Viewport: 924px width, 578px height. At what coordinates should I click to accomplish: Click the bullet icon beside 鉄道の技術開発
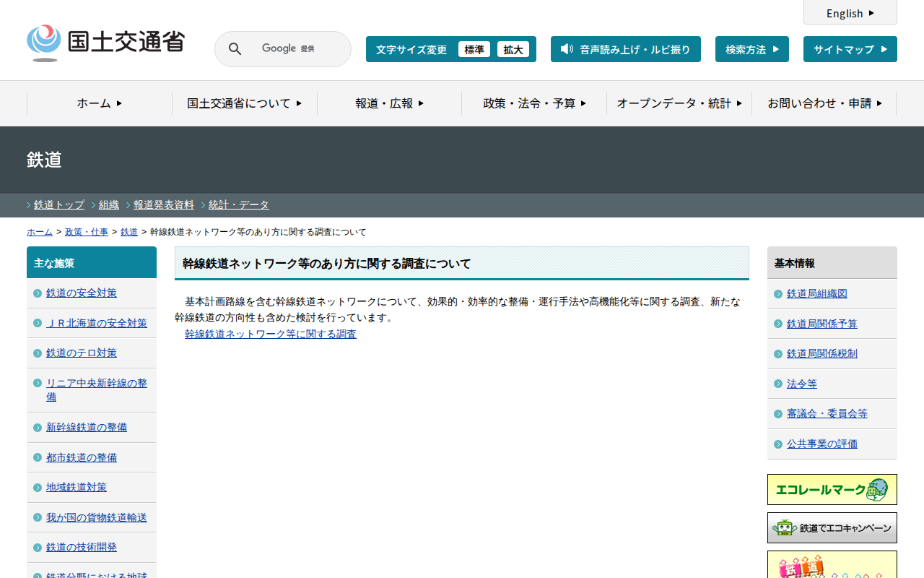coord(38,548)
